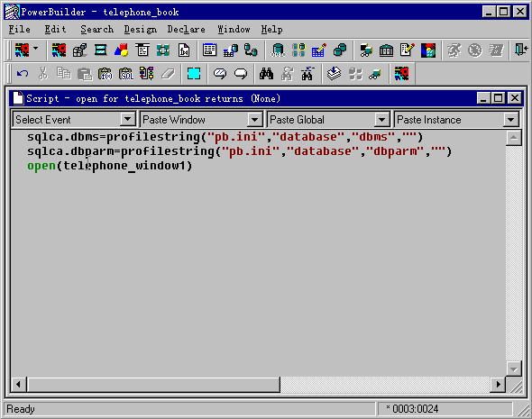Expand the Select Event dropdown
Viewport: 532px width, 419px height.
pyautogui.click(x=127, y=119)
